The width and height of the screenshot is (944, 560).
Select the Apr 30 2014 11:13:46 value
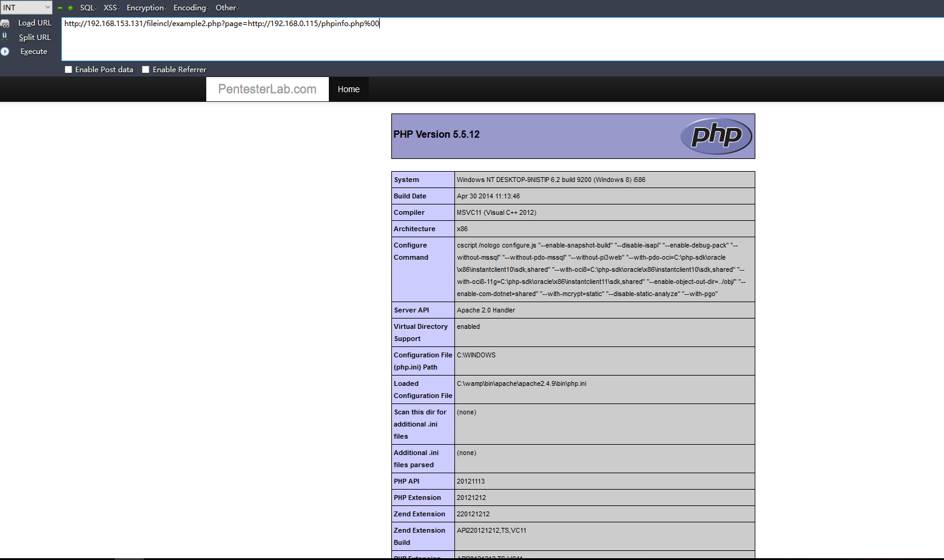(x=488, y=196)
